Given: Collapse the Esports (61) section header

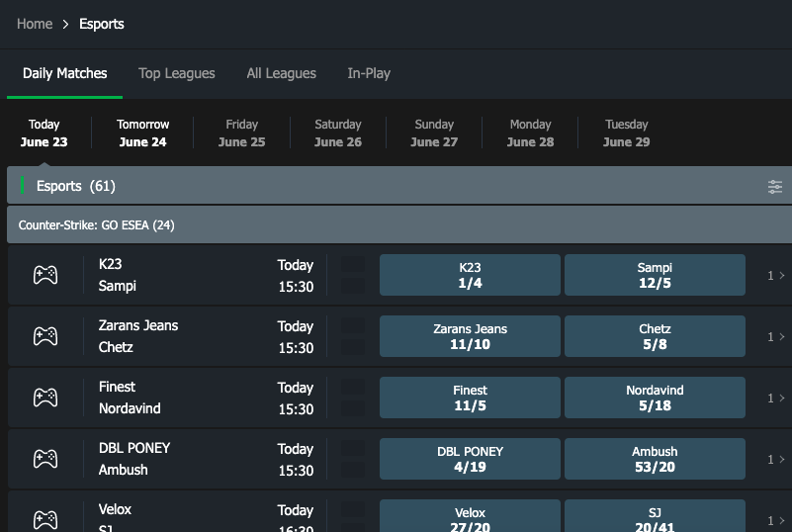Looking at the screenshot, I should (x=399, y=186).
